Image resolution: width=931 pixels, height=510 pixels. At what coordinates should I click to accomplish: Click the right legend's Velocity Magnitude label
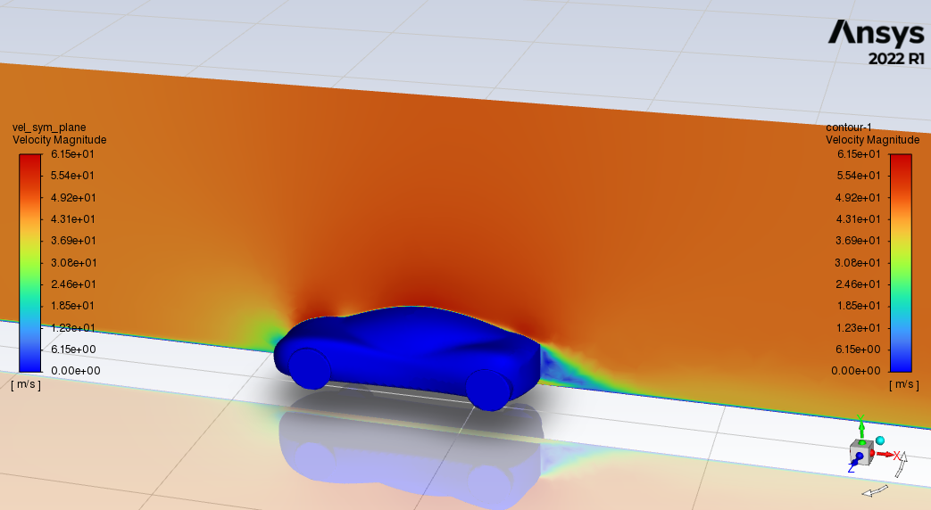872,140
